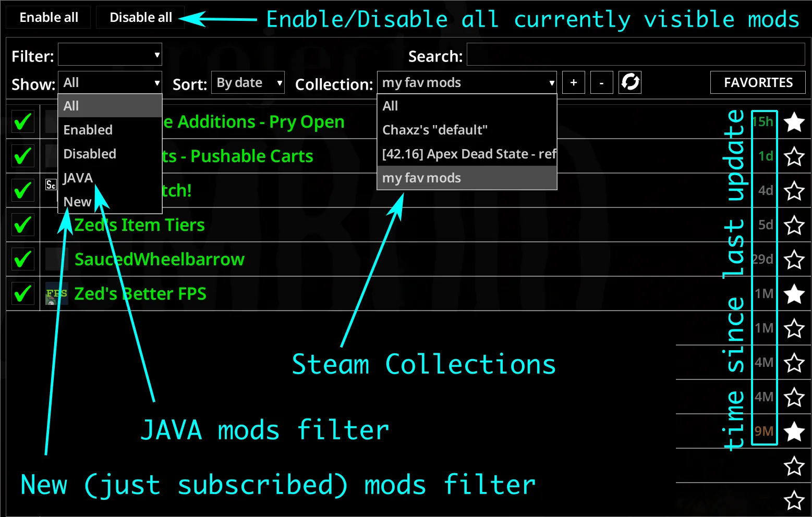Favorite the Pushable Carts mod star
The width and height of the screenshot is (812, 517).
pos(794,156)
